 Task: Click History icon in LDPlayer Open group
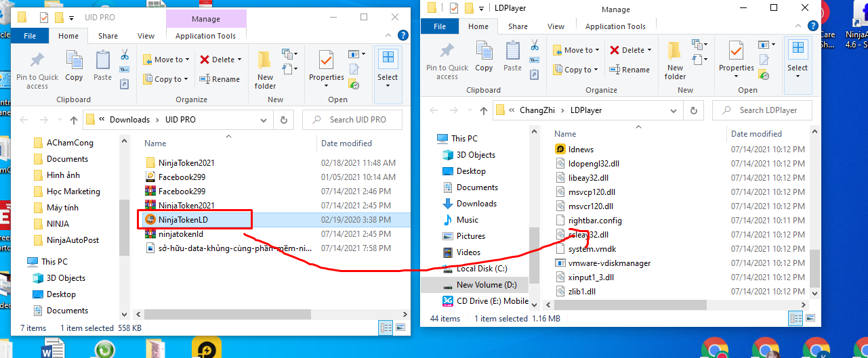pos(764,75)
